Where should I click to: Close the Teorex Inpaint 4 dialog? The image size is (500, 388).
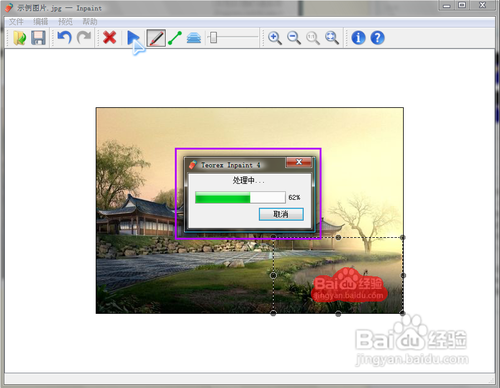pyautogui.click(x=299, y=162)
